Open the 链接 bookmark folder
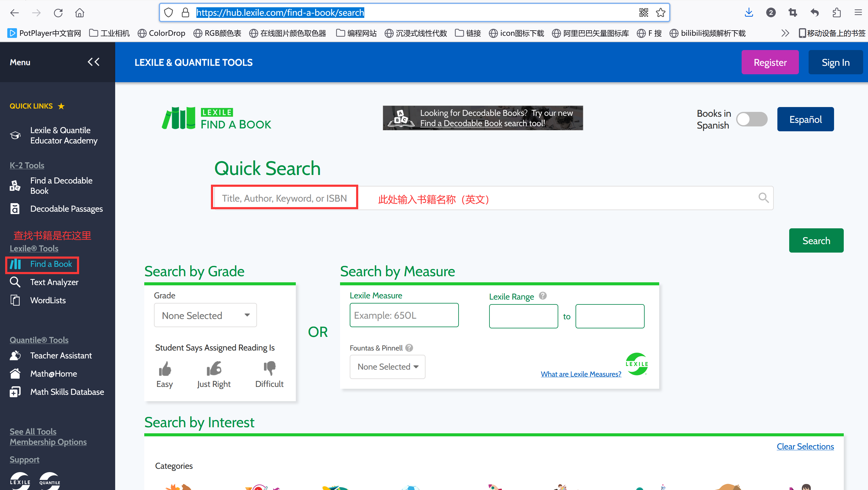Screen dimensions: 868x490 468,33
